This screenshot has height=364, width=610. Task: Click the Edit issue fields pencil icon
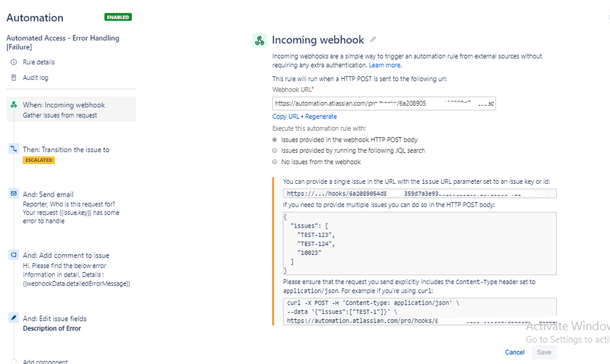tap(13, 318)
